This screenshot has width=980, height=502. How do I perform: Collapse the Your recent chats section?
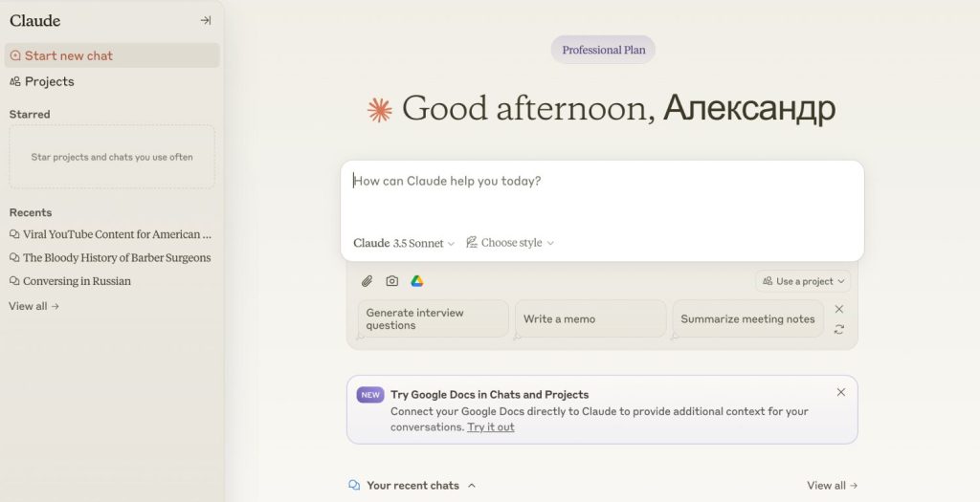(x=472, y=486)
